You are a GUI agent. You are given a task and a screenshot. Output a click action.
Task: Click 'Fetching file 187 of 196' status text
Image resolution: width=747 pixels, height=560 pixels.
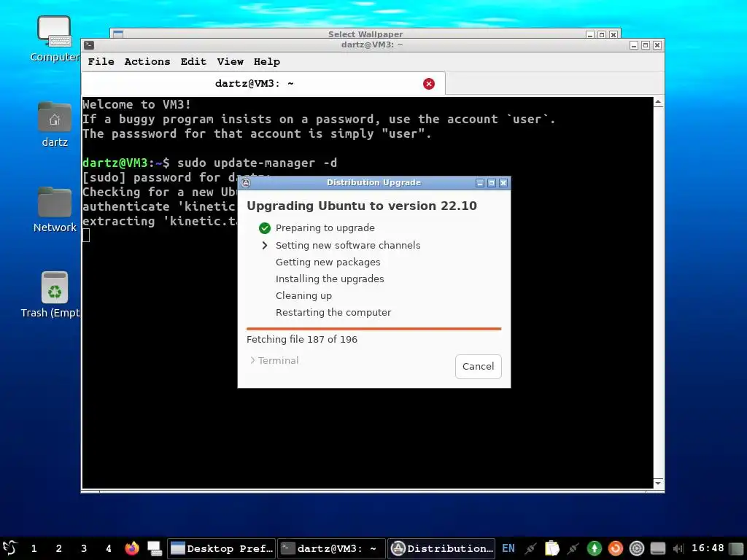(302, 339)
